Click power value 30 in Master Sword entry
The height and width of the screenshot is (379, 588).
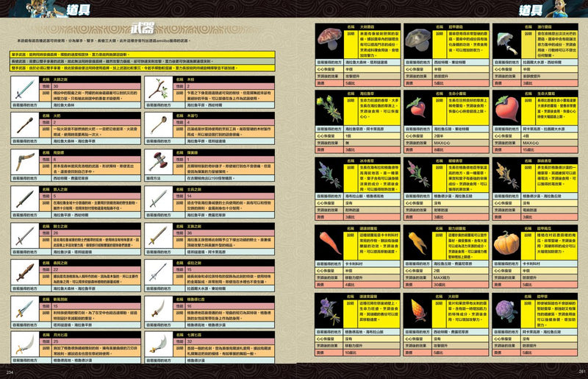pyautogui.click(x=56, y=86)
